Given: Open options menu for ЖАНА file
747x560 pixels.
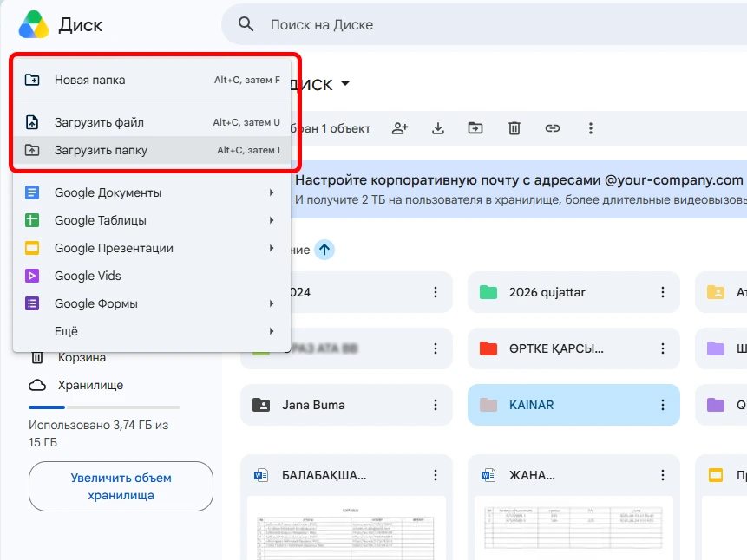Looking at the screenshot, I should (663, 475).
